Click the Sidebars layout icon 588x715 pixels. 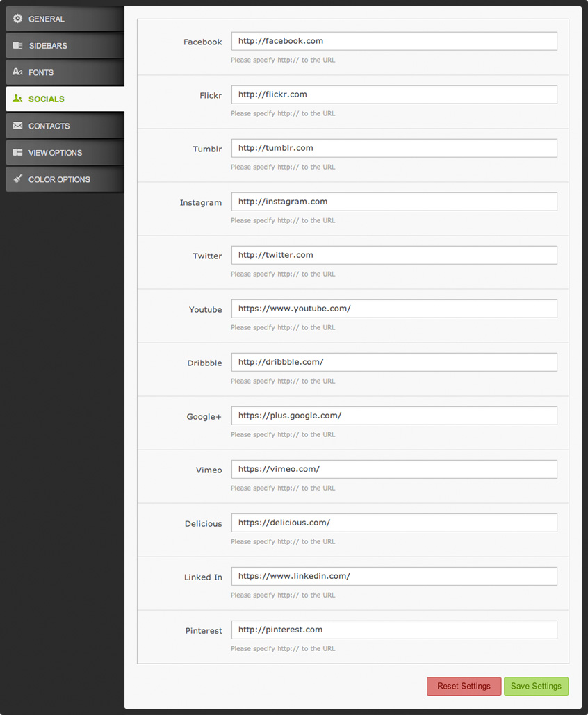[x=18, y=45]
